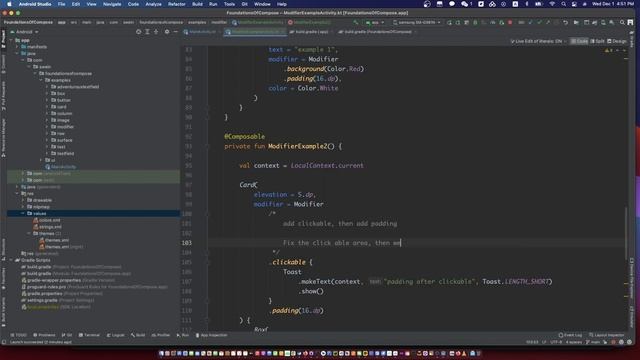The image size is (640, 360).
Task: Open the app run configuration dropdown
Action: click(x=375, y=22)
